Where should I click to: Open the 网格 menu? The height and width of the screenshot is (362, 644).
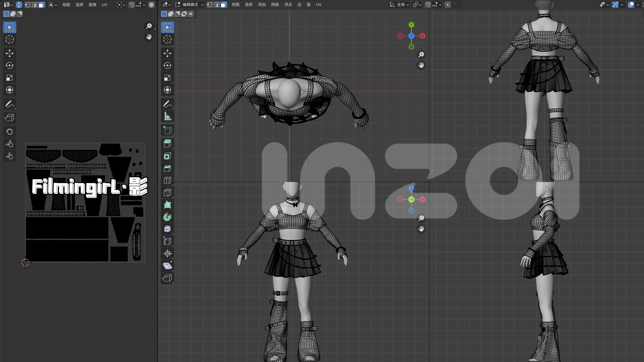275,5
